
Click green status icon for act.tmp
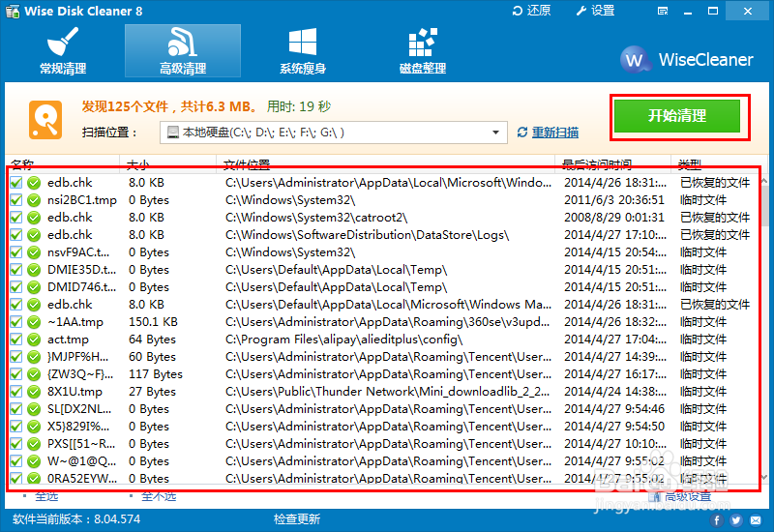(34, 340)
